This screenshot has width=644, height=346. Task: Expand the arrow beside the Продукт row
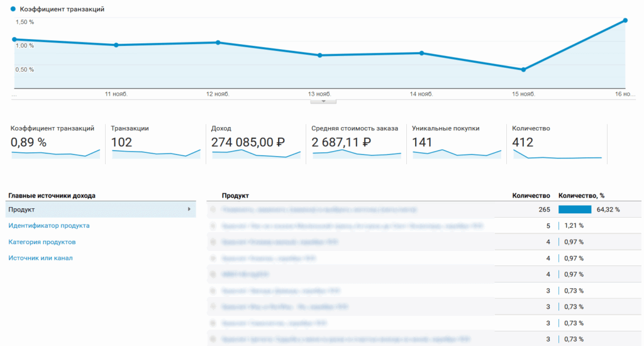pyautogui.click(x=189, y=209)
